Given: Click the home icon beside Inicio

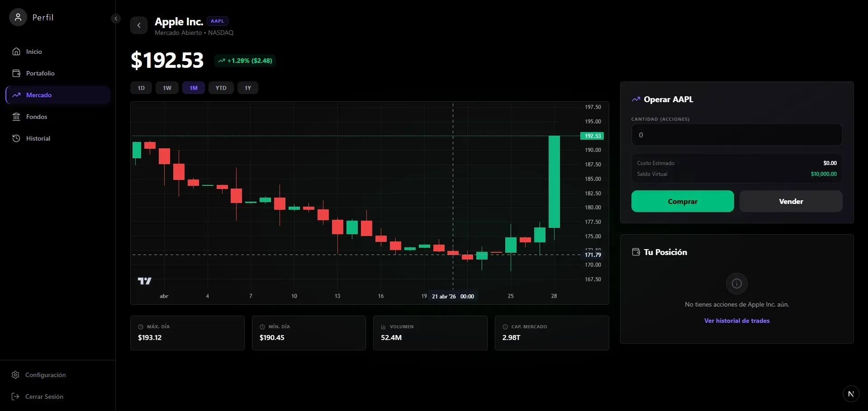Looking at the screenshot, I should point(16,52).
